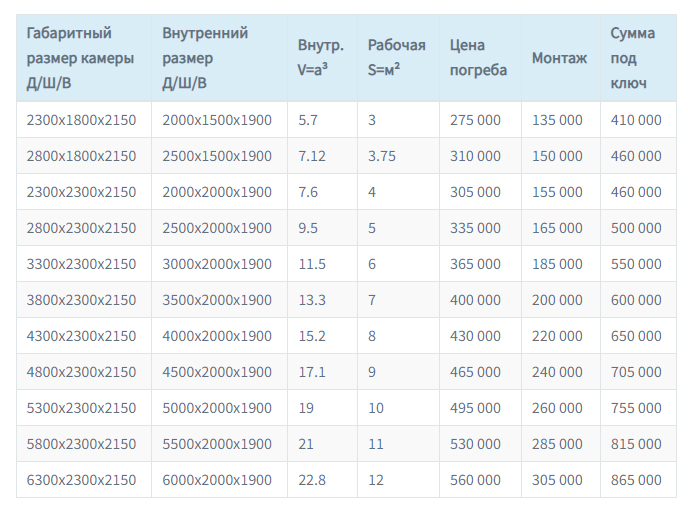Select the installation cell '185 000'

tap(561, 264)
